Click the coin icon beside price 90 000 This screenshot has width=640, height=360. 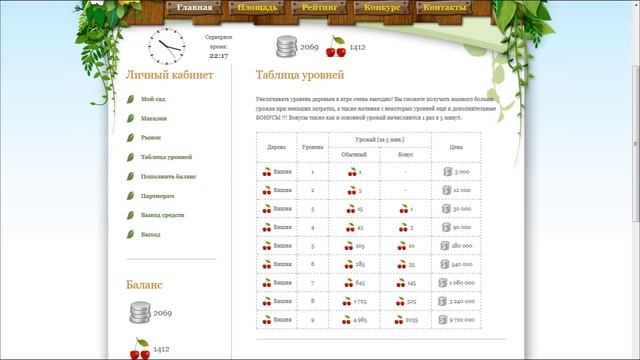tap(447, 227)
